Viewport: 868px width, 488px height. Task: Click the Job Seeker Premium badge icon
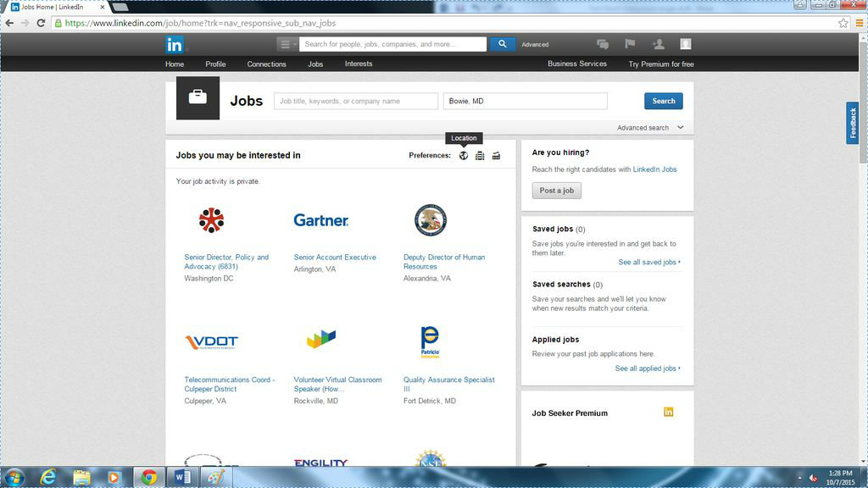coord(669,413)
